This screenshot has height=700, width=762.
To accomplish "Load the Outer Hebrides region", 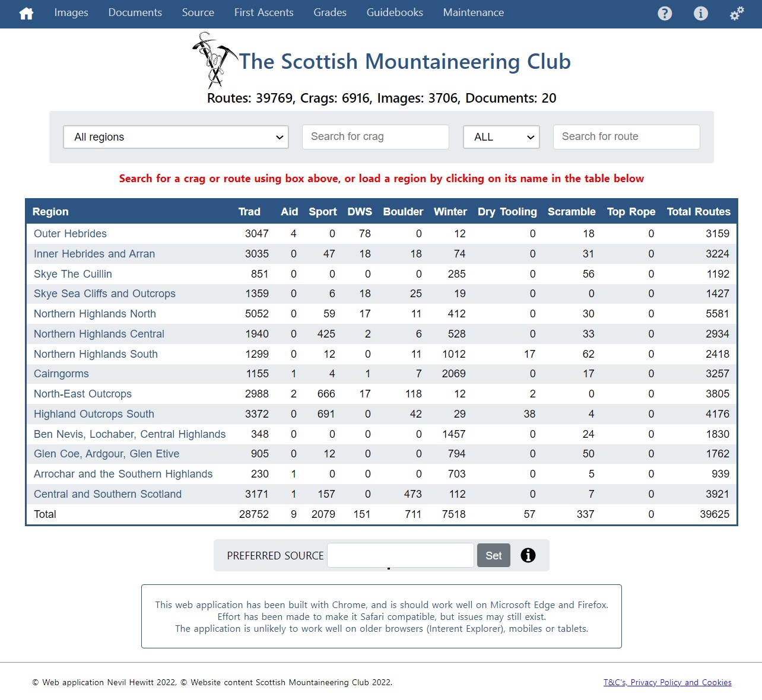I will pyautogui.click(x=70, y=234).
